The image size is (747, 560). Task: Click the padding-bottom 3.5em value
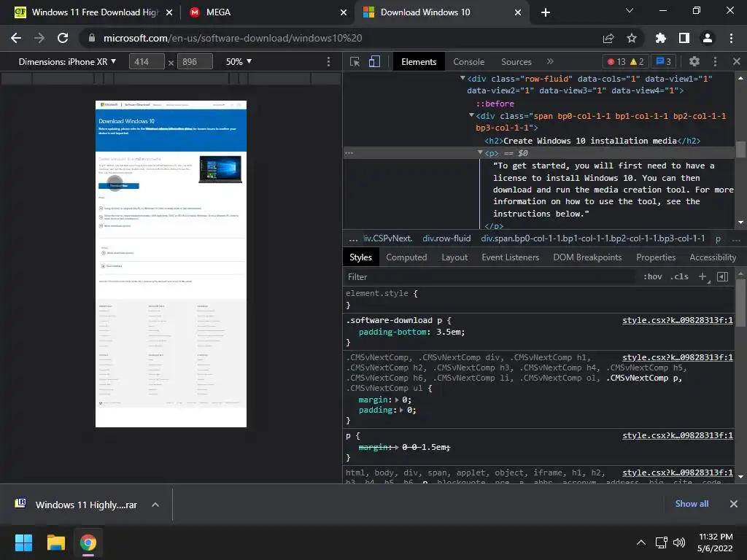[449, 332]
